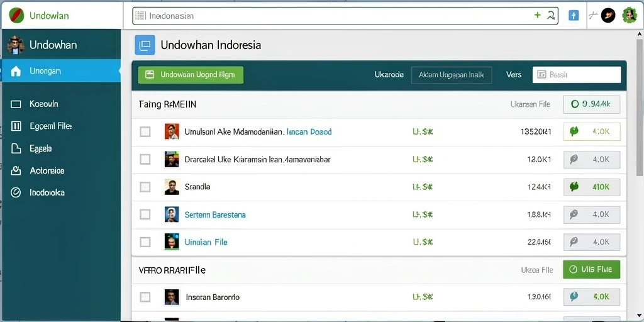Open Unongan in the sidebar

(61, 71)
